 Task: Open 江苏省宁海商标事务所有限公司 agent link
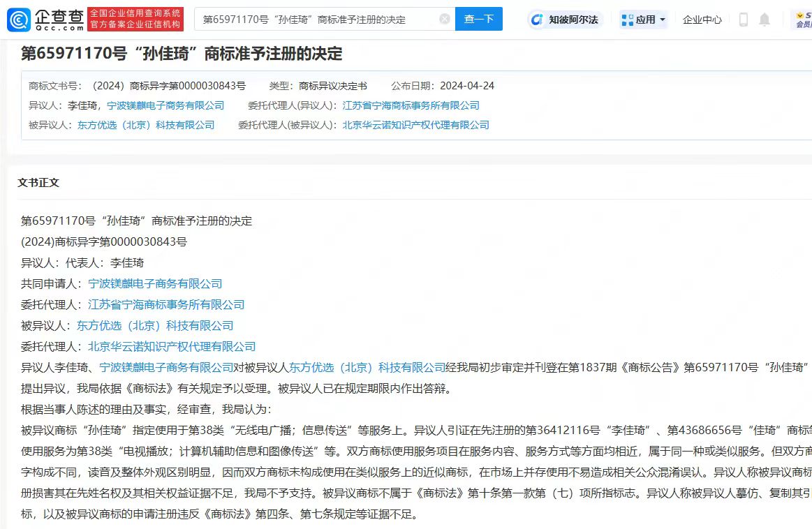[410, 105]
